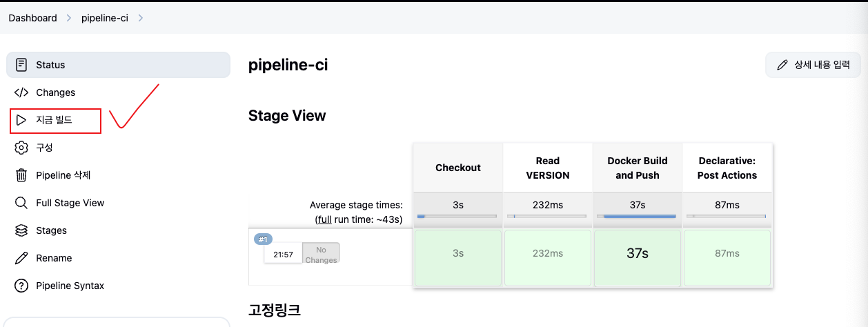
Task: Click the 고정링크 heading
Action: pyautogui.click(x=275, y=310)
